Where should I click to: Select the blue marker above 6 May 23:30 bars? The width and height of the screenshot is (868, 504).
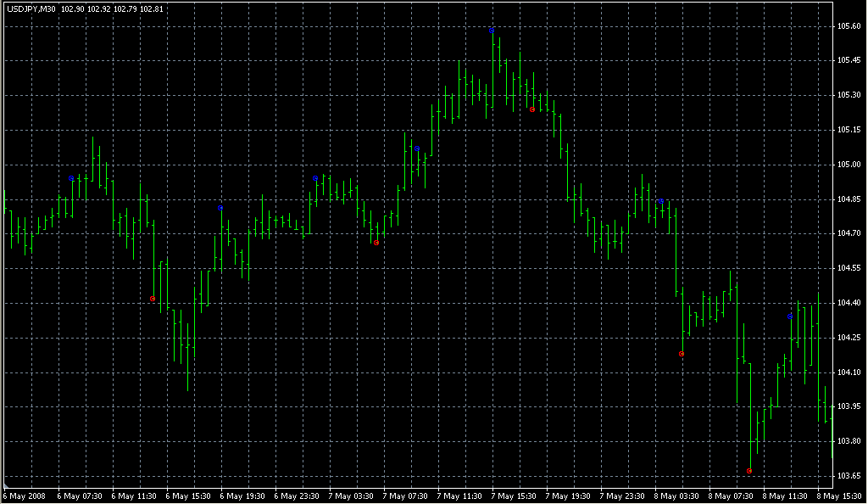pyautogui.click(x=315, y=178)
